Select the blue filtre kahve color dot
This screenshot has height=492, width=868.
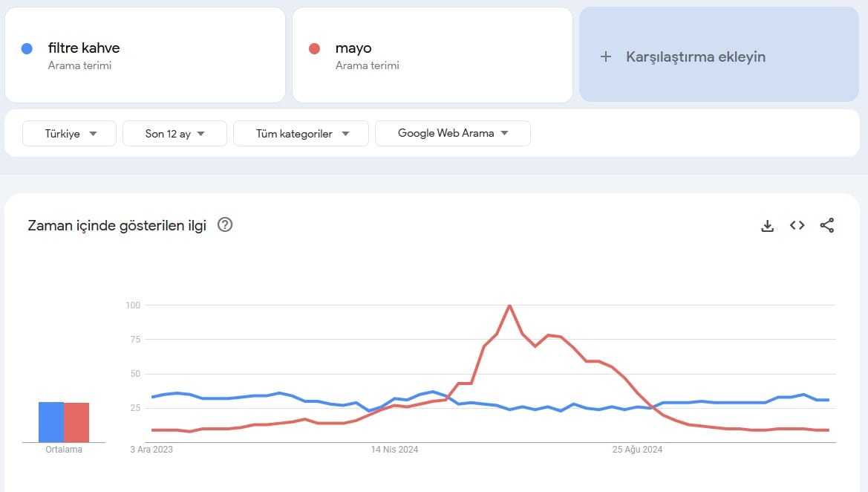point(27,49)
